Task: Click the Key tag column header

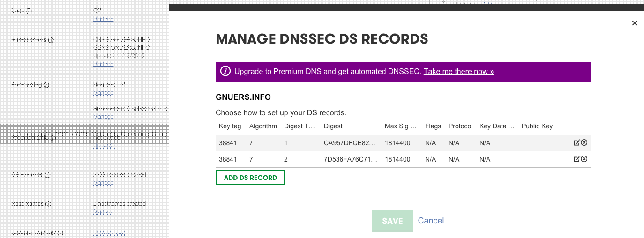Action: [230, 126]
